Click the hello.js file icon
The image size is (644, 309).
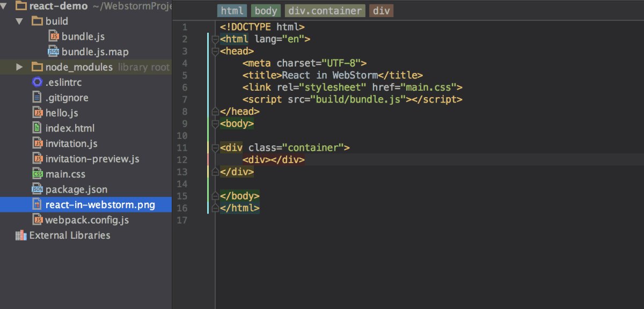[x=37, y=113]
